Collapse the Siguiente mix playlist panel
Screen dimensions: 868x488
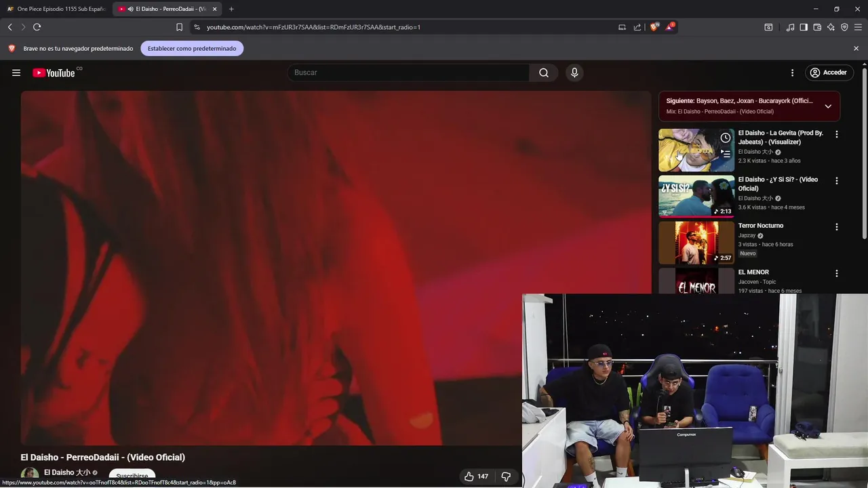828,106
